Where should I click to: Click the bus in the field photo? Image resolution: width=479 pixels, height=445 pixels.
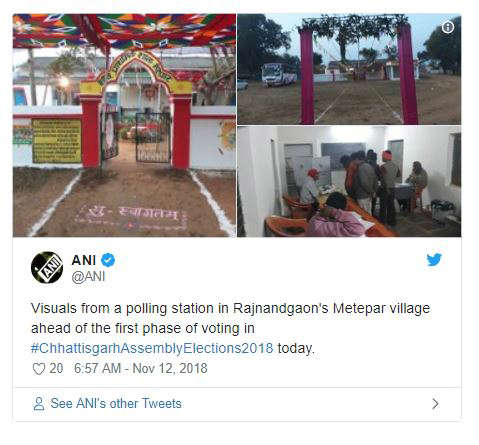pyautogui.click(x=278, y=74)
